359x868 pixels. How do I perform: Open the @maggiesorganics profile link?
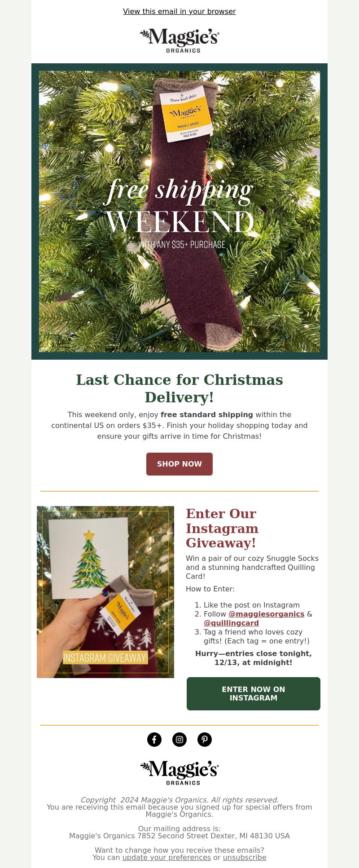pyautogui.click(x=267, y=614)
